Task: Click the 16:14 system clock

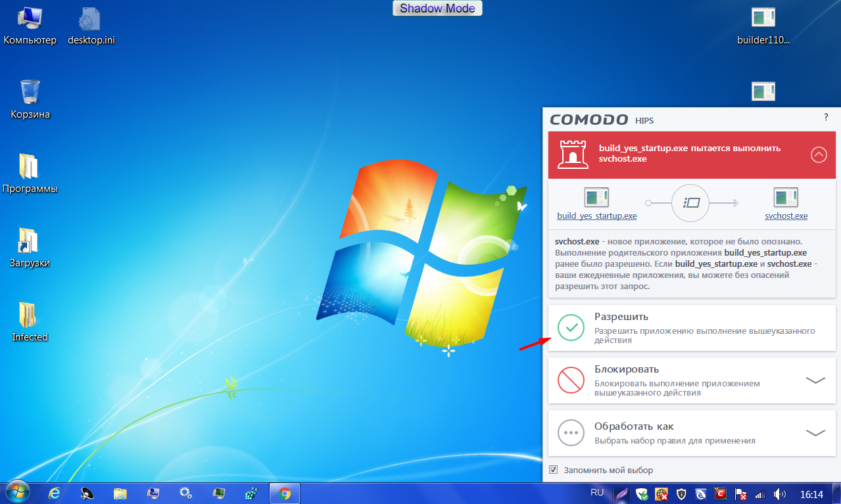Action: point(811,493)
